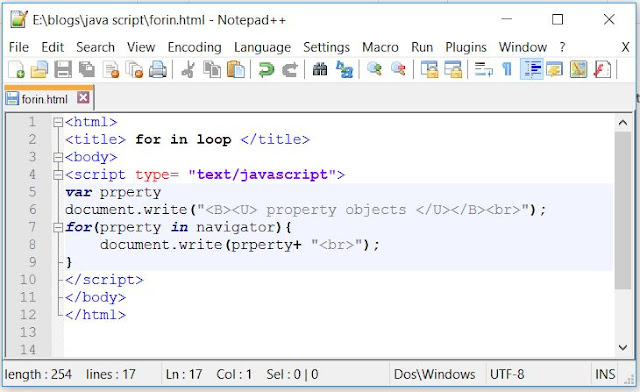Viewport: 640px width, 392px height.
Task: Collapse the for loop fold marker line 7
Action: 58,227
